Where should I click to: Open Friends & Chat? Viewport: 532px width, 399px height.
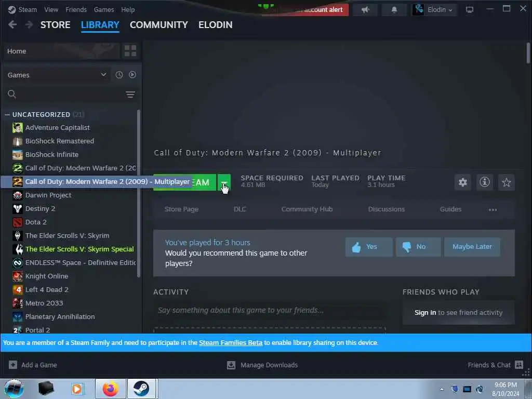[x=495, y=365]
